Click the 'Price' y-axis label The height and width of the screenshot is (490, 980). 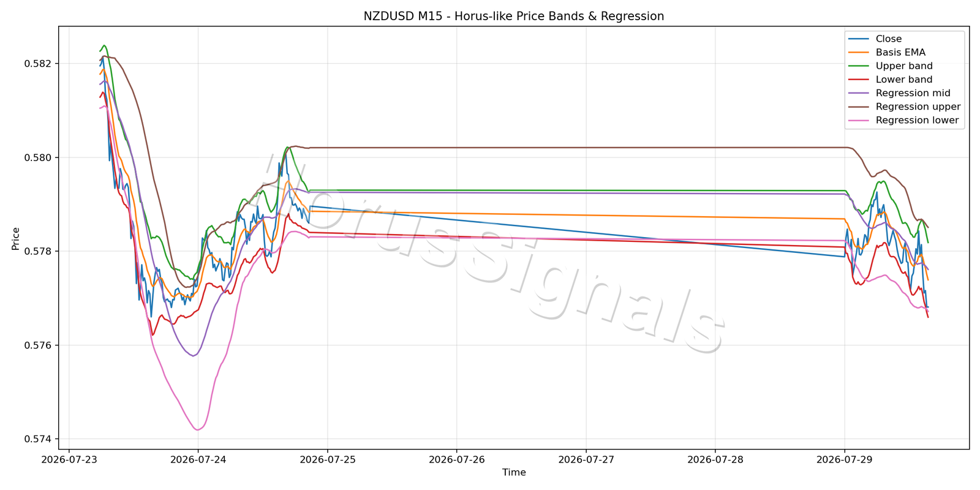[16, 238]
